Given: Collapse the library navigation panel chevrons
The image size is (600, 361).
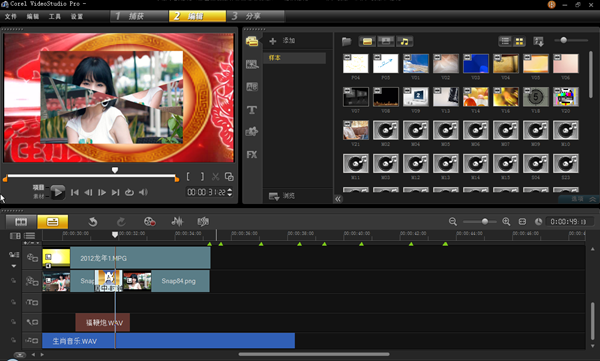Looking at the screenshot, I should (x=338, y=199).
